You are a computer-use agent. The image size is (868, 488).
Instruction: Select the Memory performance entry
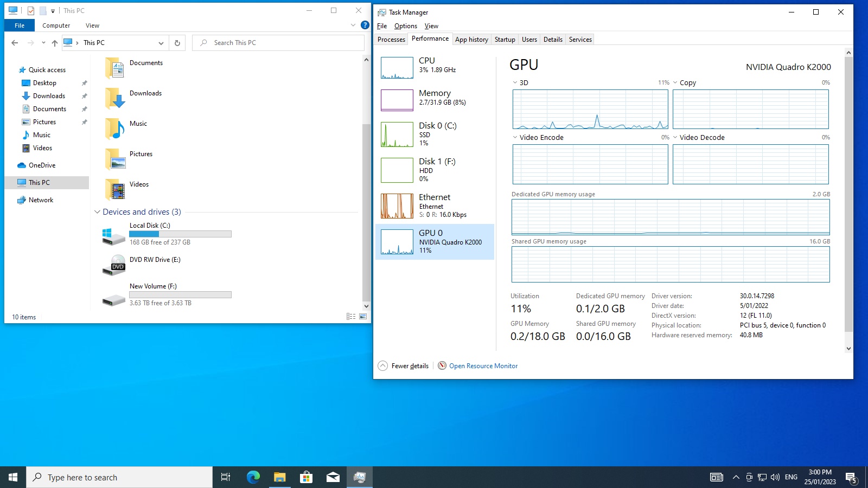tap(435, 100)
